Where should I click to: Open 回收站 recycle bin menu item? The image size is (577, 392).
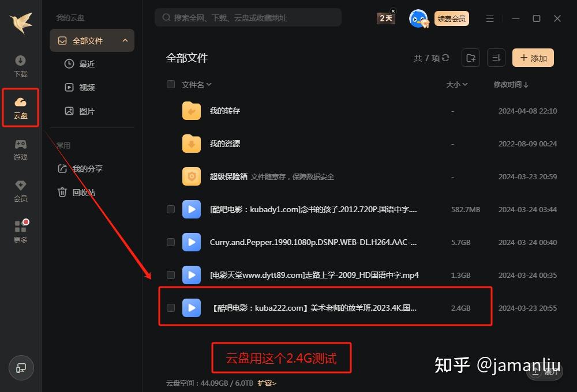coord(85,192)
